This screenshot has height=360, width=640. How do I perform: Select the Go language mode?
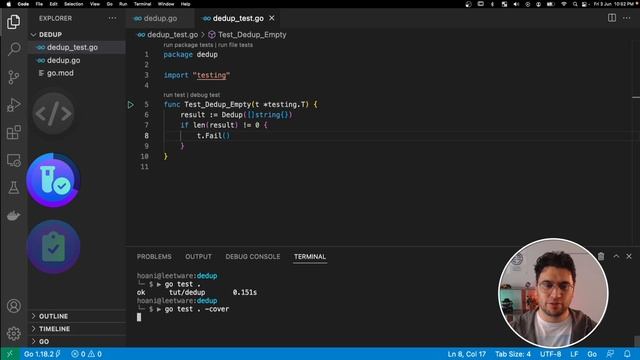592,354
